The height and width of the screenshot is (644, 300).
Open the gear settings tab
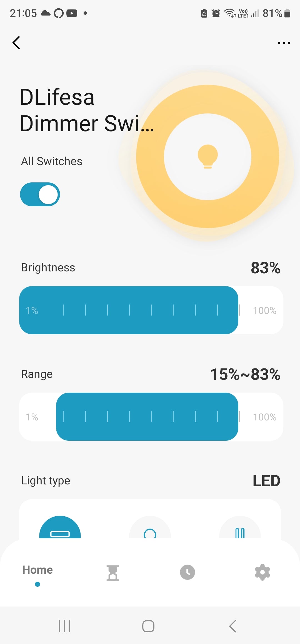262,572
